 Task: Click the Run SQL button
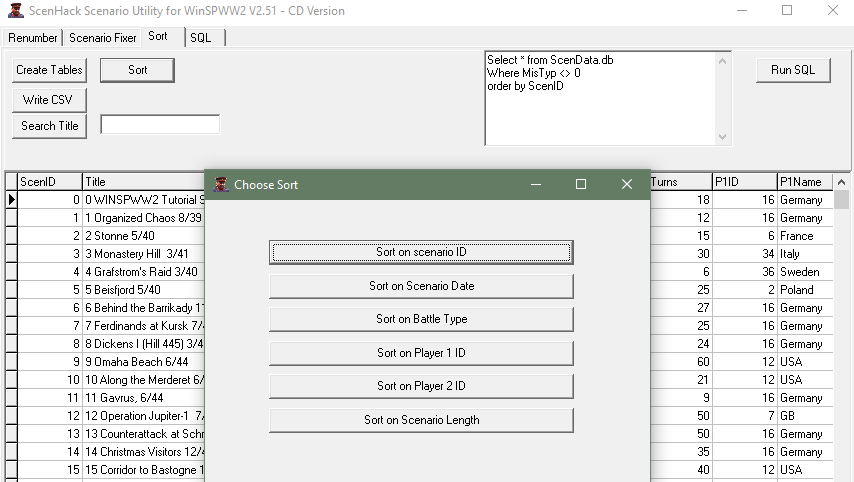pyautogui.click(x=793, y=70)
